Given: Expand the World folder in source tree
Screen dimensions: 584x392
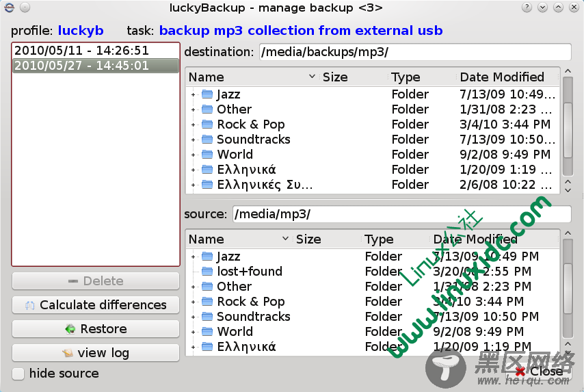Looking at the screenshot, I should pyautogui.click(x=193, y=332).
